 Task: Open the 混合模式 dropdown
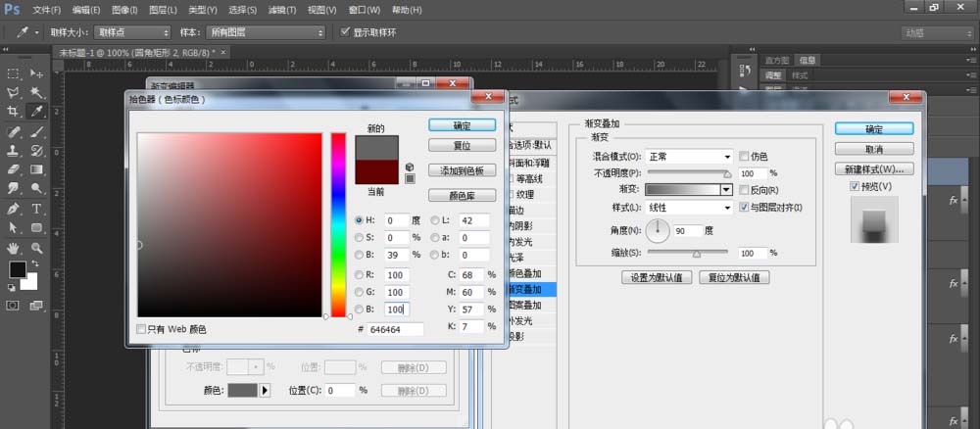coord(689,157)
